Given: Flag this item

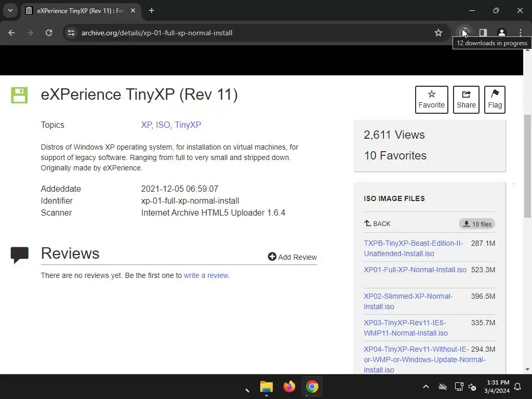Looking at the screenshot, I should 495,100.
